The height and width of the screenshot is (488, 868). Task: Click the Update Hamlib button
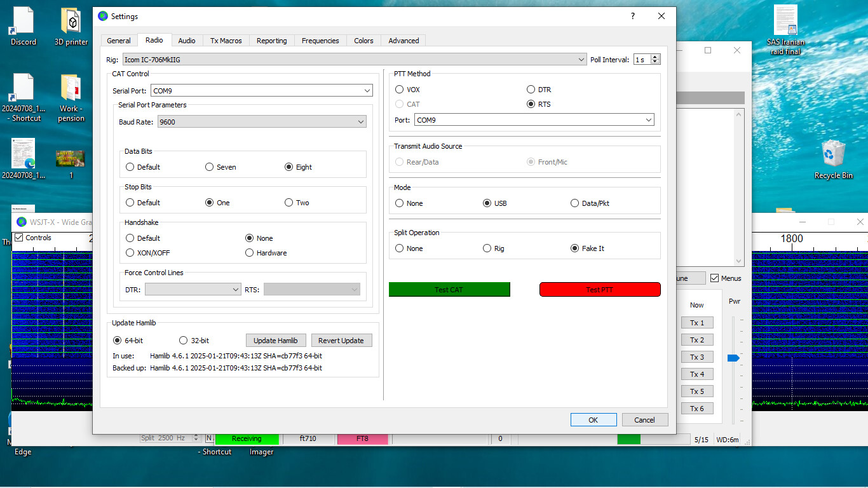276,341
